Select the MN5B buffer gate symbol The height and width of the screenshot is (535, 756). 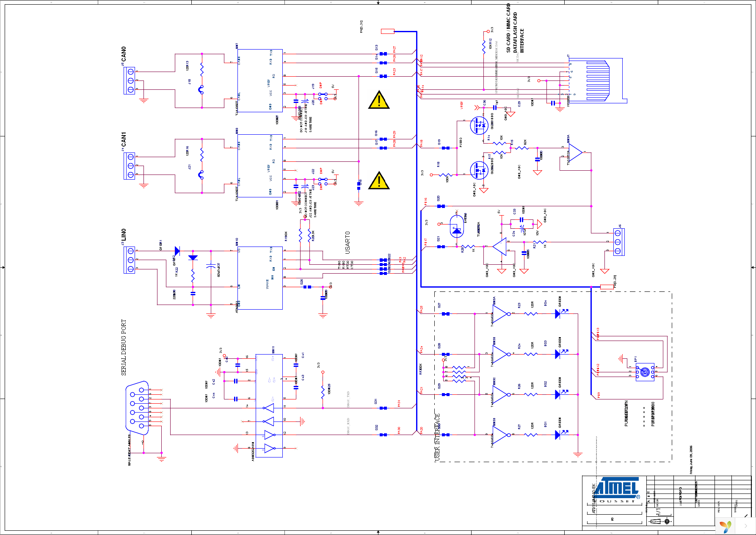pos(501,354)
